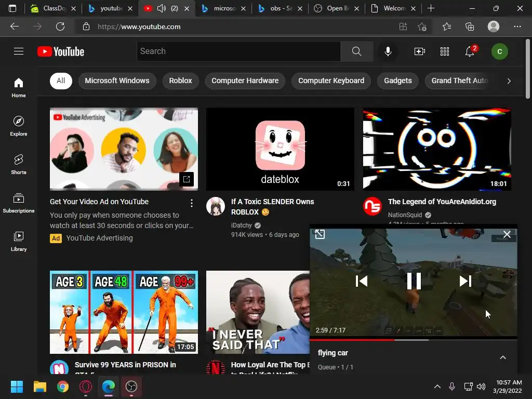Pause the miniplayer video
Screen dimensions: 532x399
(x=414, y=281)
